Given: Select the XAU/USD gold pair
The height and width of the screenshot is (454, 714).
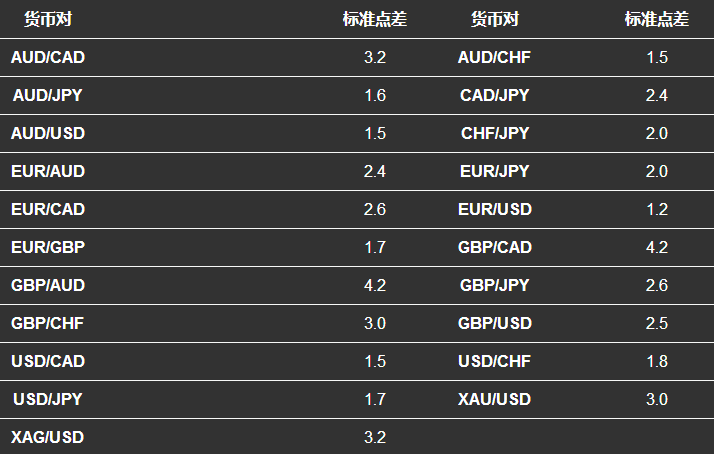Looking at the screenshot, I should (x=495, y=399).
